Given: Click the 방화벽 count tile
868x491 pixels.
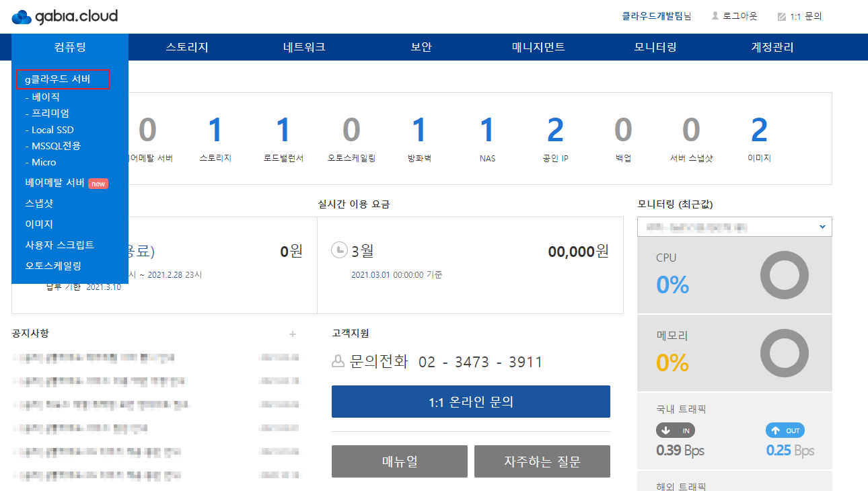Looking at the screenshot, I should [x=419, y=139].
